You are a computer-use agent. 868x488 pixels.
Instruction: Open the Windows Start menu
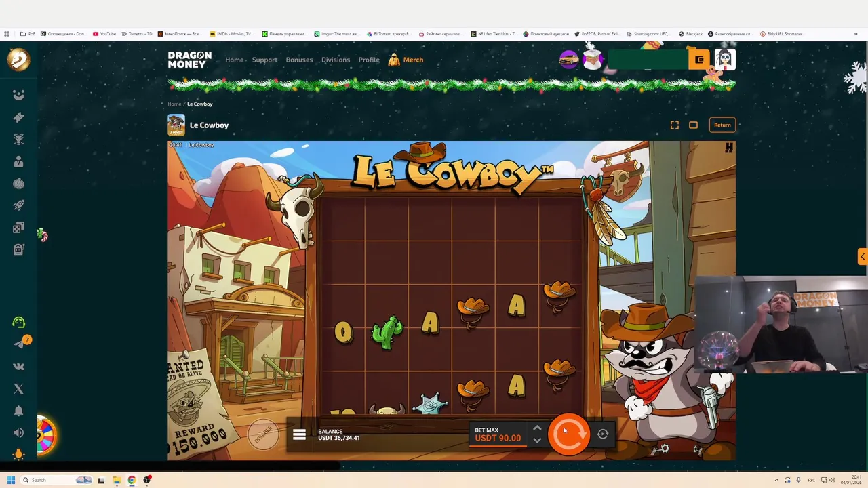pyautogui.click(x=10, y=480)
